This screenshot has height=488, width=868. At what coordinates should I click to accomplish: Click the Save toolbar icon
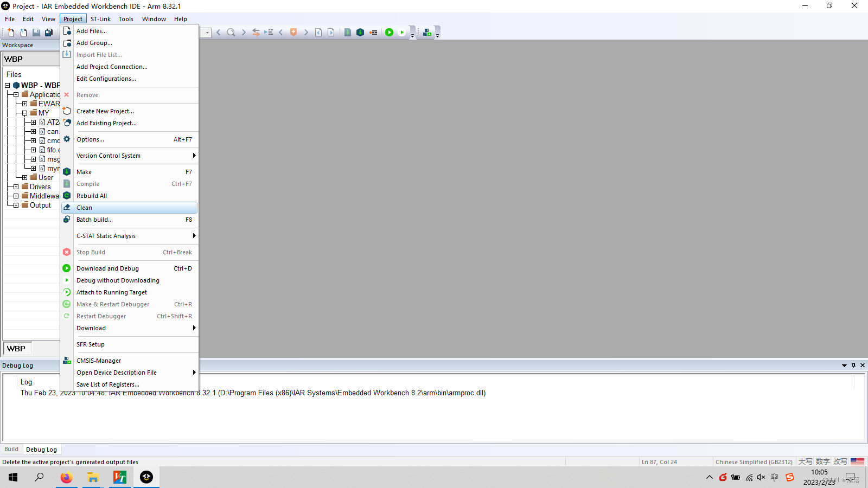(x=36, y=33)
